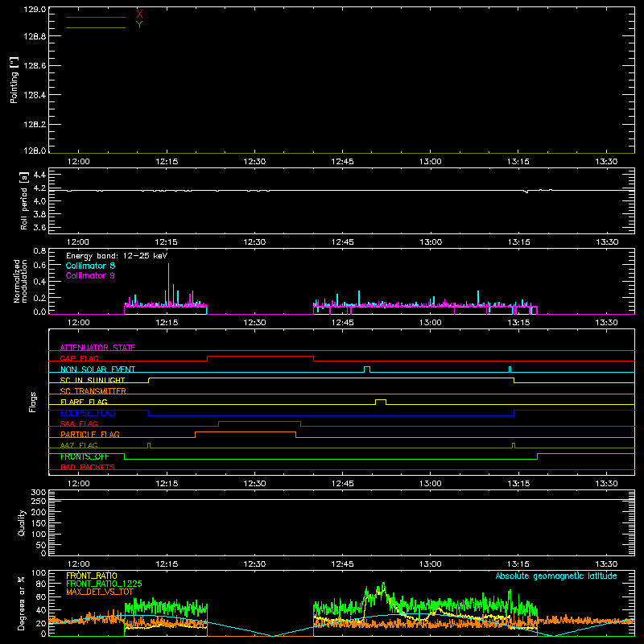Click the 12:30 time label under Flags plot
The height and width of the screenshot is (644, 644).
pos(254,484)
